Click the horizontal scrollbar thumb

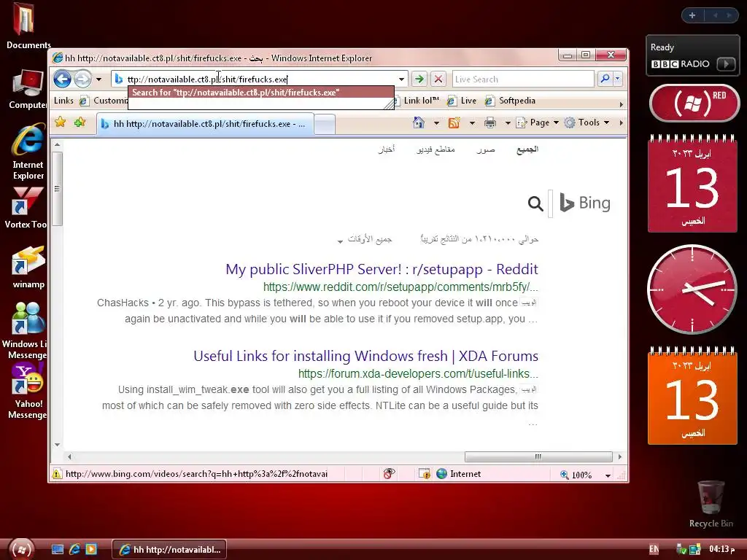(538, 456)
